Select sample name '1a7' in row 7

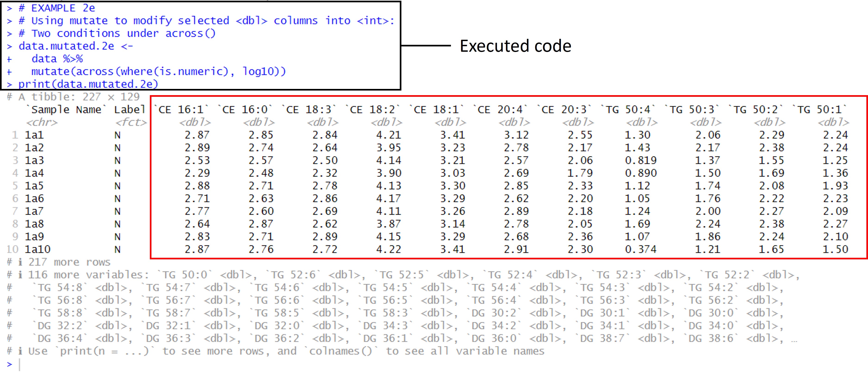click(x=34, y=211)
